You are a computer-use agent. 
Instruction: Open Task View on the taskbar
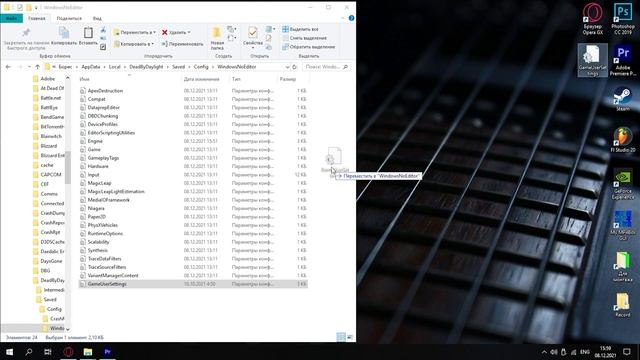tap(48, 351)
